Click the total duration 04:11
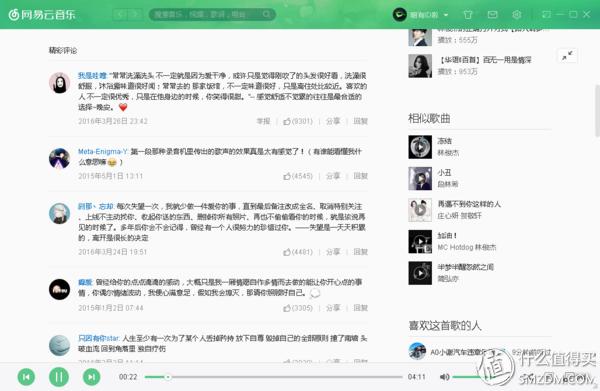This screenshot has width=600, height=391. coord(417,377)
